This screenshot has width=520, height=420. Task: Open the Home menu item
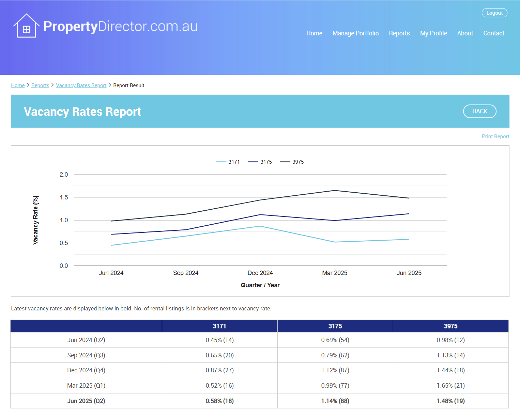tap(314, 33)
